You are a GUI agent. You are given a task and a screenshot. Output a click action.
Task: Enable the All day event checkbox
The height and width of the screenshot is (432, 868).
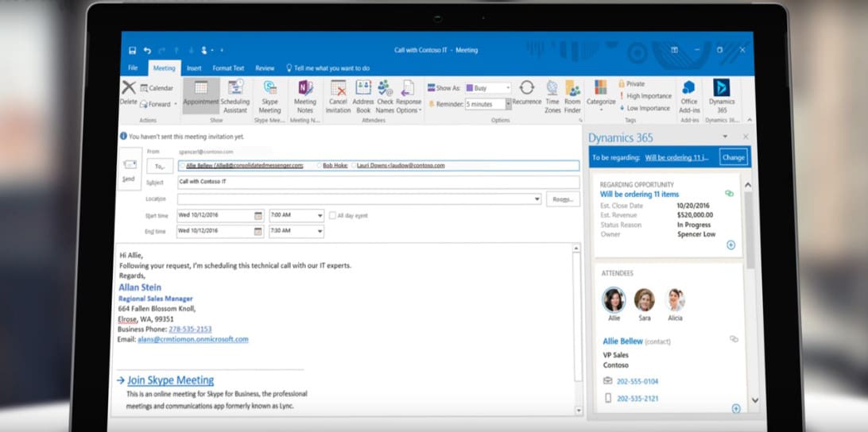pyautogui.click(x=333, y=216)
